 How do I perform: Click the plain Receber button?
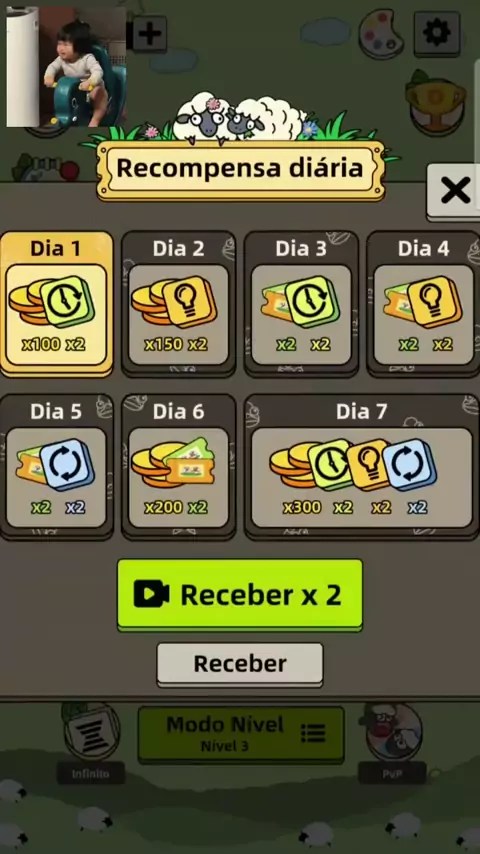[x=240, y=664]
